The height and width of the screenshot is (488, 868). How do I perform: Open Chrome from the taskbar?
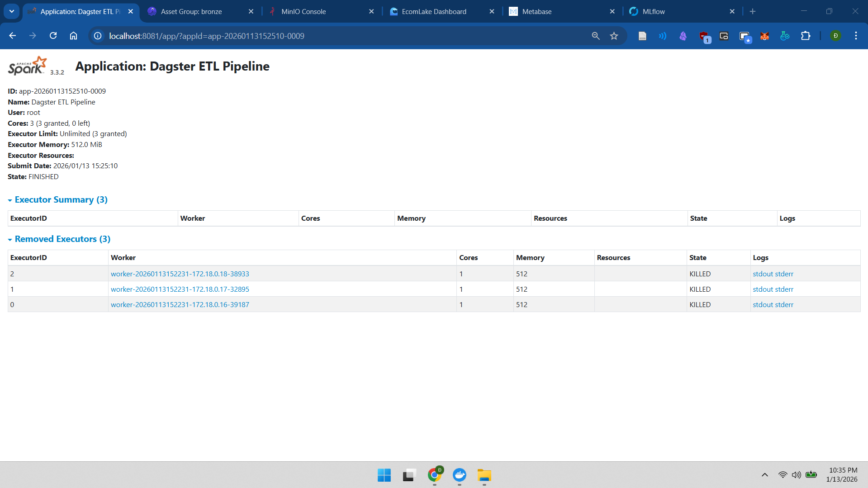(435, 475)
